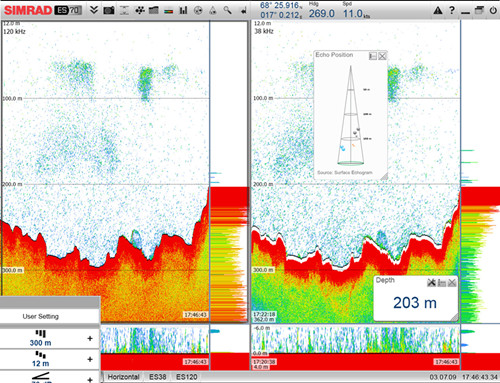Click the 200.0 m depth label in 38 kHz echogram
Image resolution: width=500 pixels, height=383 pixels.
tap(263, 184)
